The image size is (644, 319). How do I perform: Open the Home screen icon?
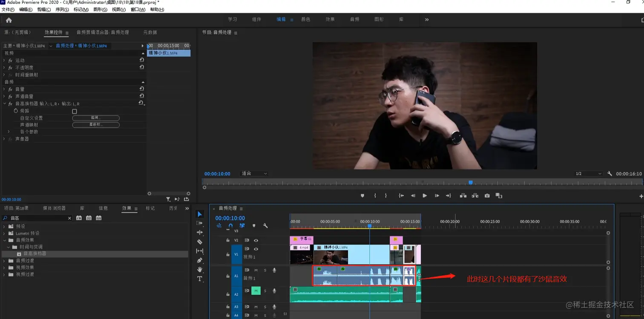(9, 20)
